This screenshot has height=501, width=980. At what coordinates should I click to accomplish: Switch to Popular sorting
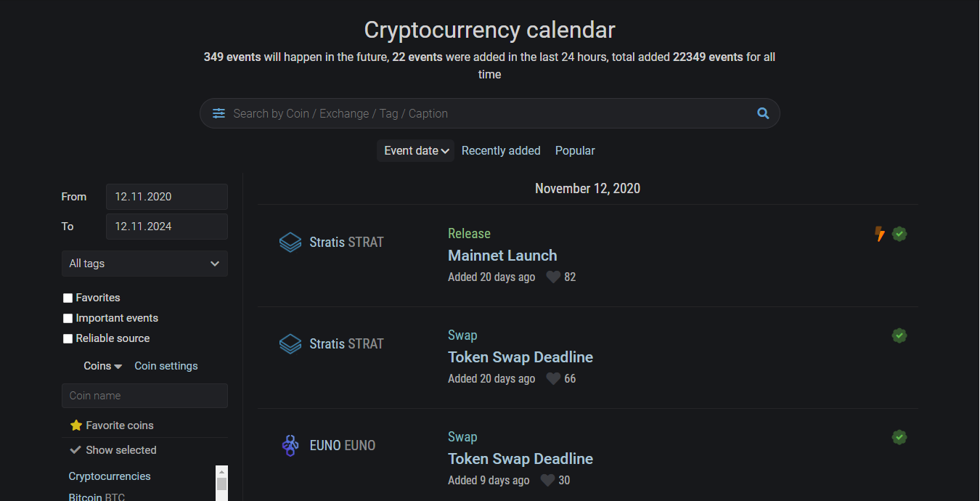pyautogui.click(x=575, y=151)
